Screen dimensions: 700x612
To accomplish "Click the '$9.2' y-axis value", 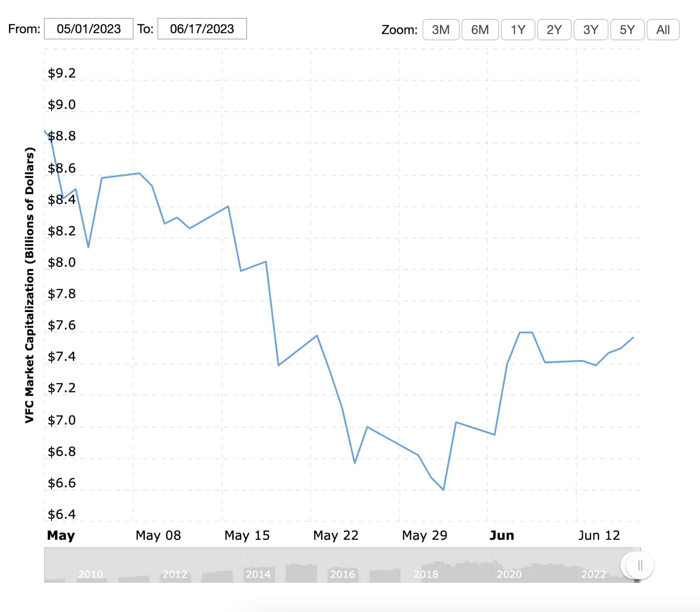I will pyautogui.click(x=62, y=73).
